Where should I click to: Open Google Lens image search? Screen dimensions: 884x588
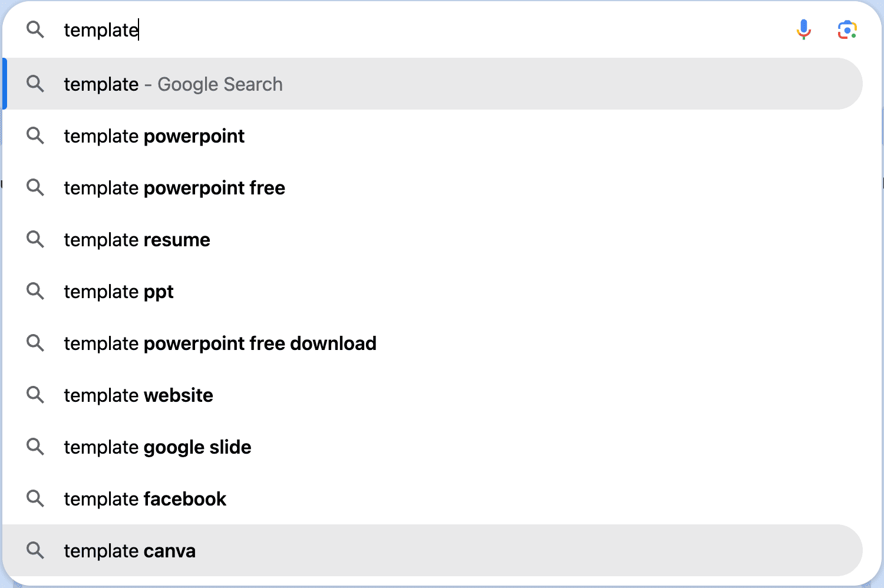[847, 29]
